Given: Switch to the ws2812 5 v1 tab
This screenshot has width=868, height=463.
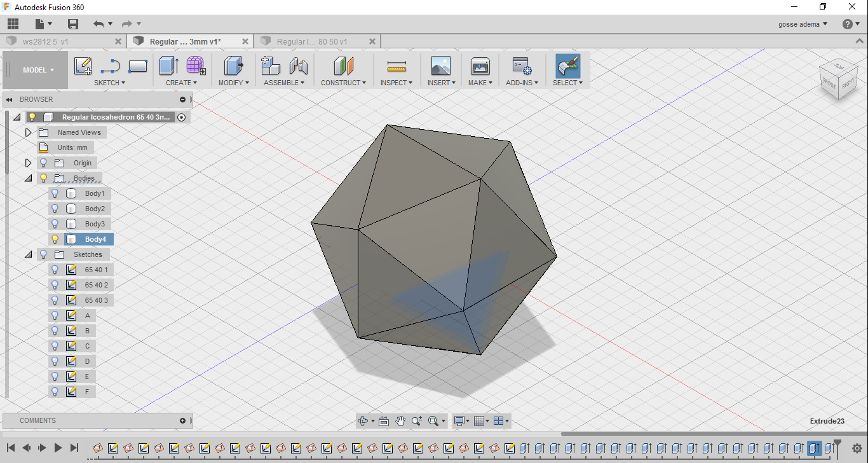Looking at the screenshot, I should click(46, 41).
